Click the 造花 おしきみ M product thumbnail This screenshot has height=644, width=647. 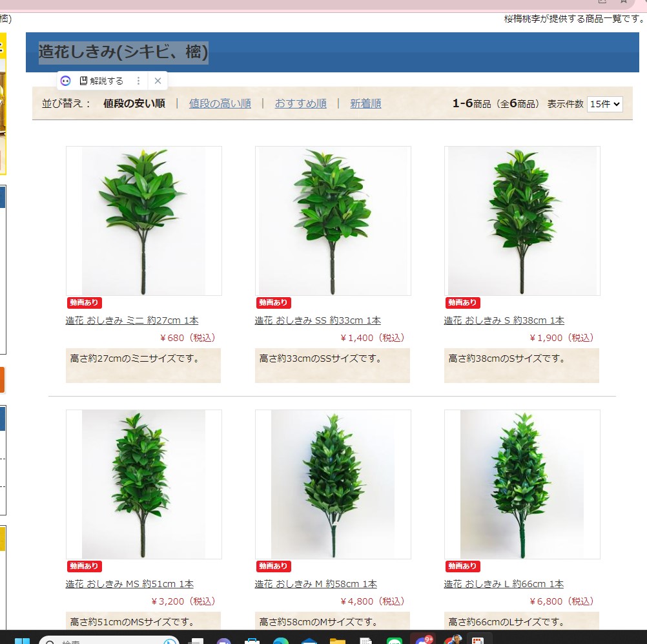point(333,484)
